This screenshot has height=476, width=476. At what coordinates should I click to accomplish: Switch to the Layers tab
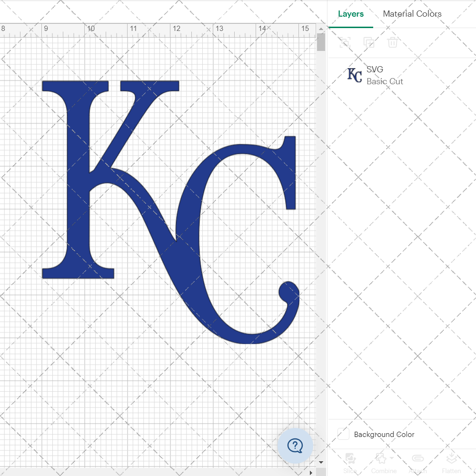coord(351,14)
